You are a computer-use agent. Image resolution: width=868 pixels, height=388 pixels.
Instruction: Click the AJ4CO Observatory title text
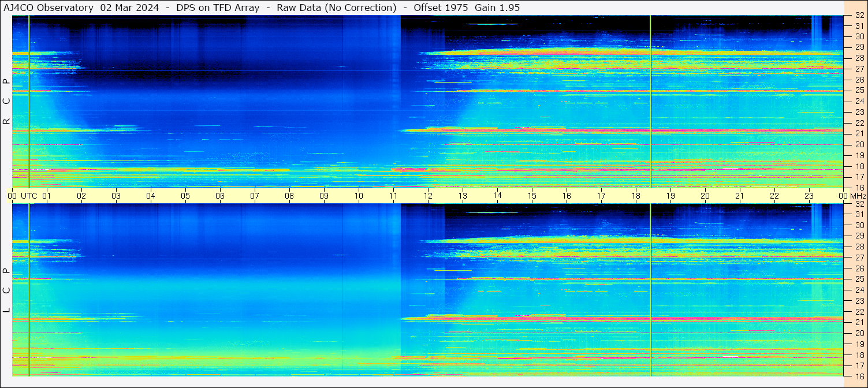tap(49, 8)
